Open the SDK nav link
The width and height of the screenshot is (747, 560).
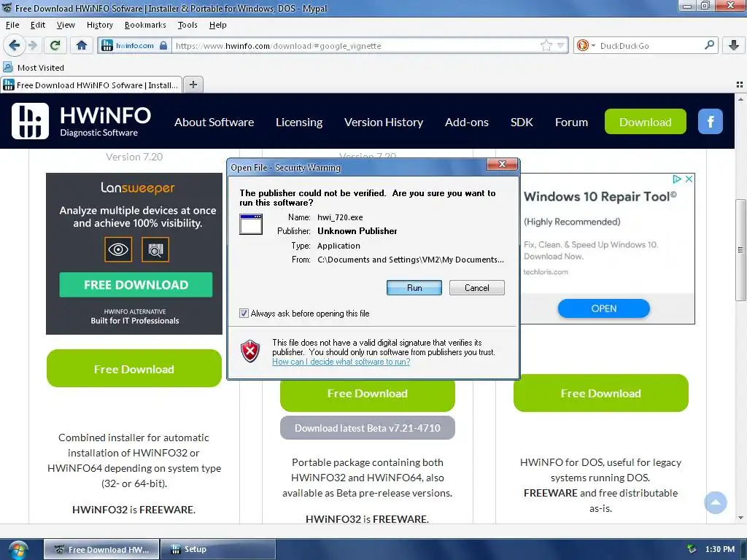tap(522, 122)
